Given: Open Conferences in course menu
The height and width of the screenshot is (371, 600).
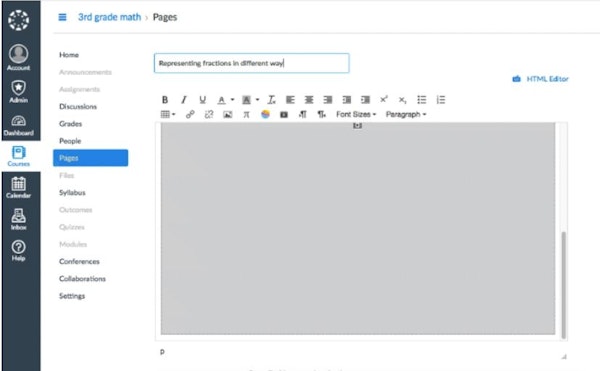Looking at the screenshot, I should tap(80, 261).
